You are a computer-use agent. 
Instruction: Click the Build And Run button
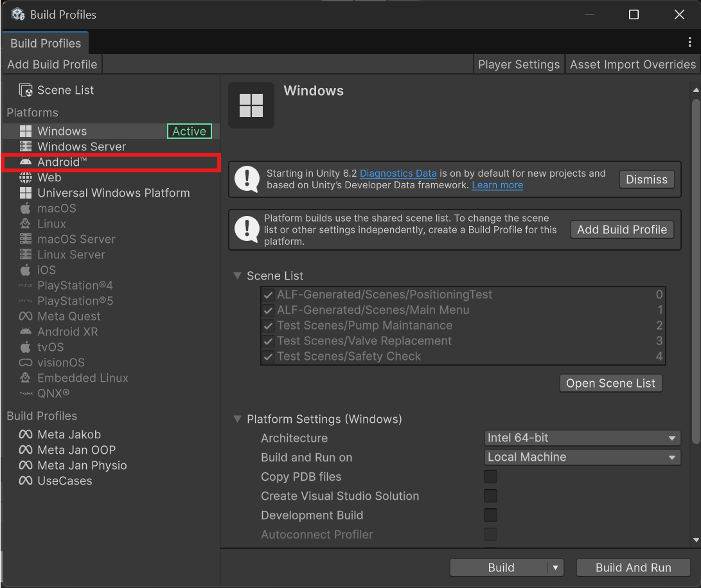633,568
